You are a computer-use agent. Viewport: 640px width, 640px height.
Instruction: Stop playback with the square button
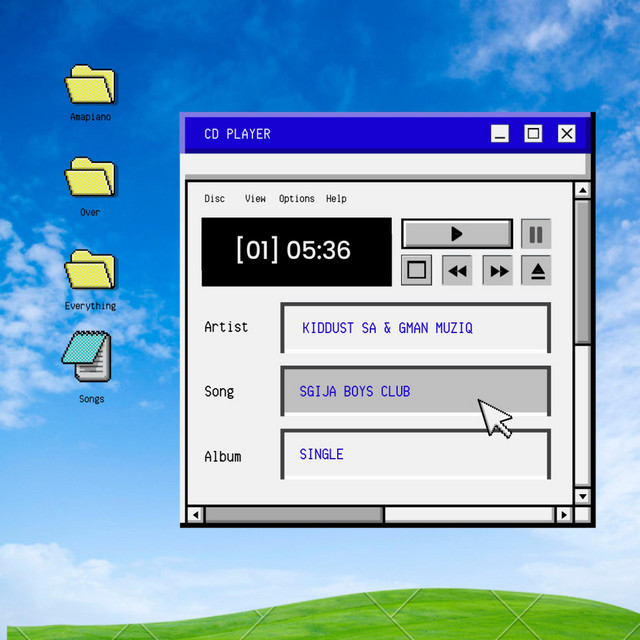(x=417, y=270)
